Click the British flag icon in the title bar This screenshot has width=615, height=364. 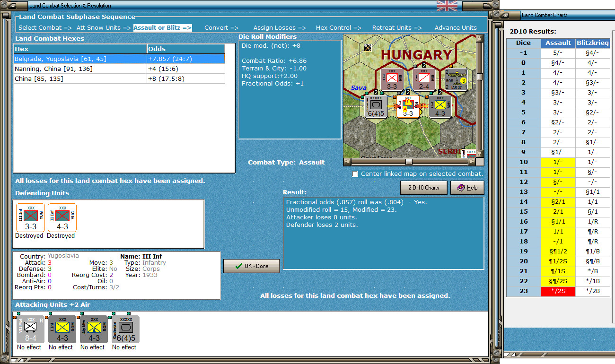(x=447, y=6)
